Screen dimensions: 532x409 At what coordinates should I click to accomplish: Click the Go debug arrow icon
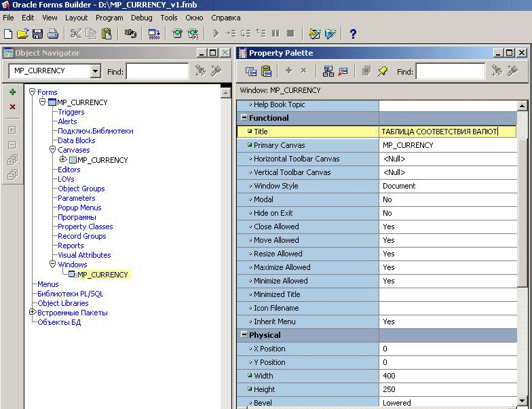tap(216, 33)
